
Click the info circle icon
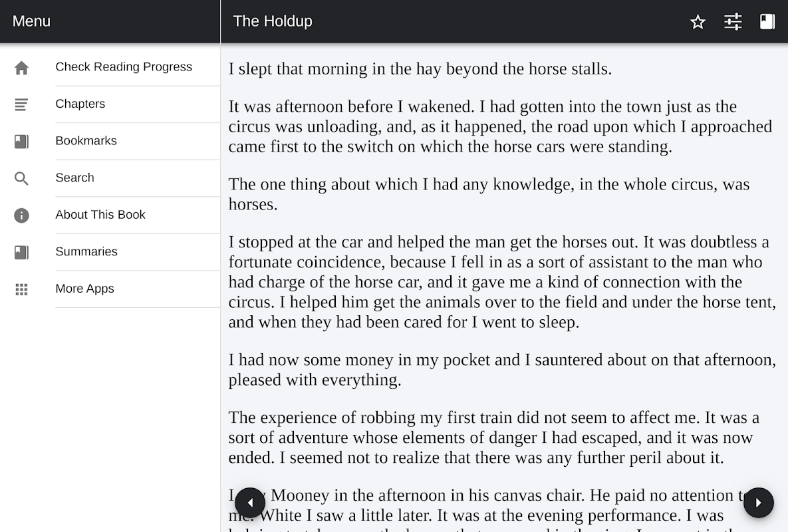pyautogui.click(x=21, y=215)
